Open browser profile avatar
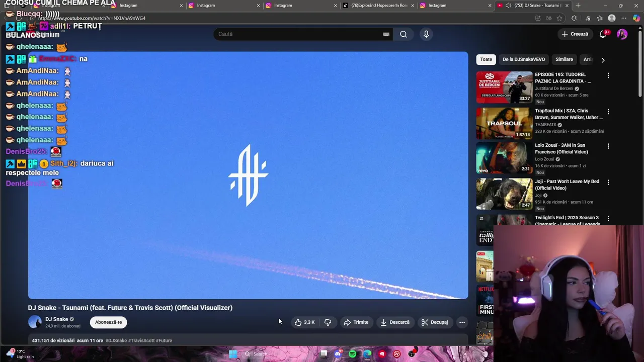 (612, 18)
